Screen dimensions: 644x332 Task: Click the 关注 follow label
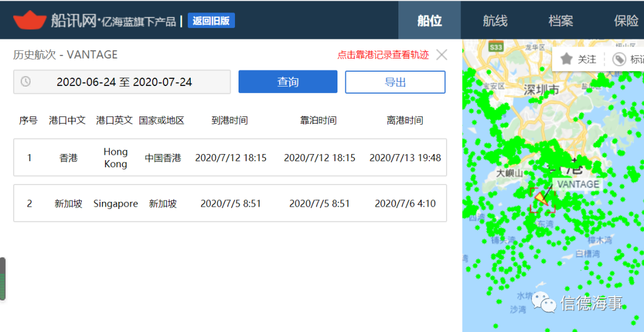[587, 60]
